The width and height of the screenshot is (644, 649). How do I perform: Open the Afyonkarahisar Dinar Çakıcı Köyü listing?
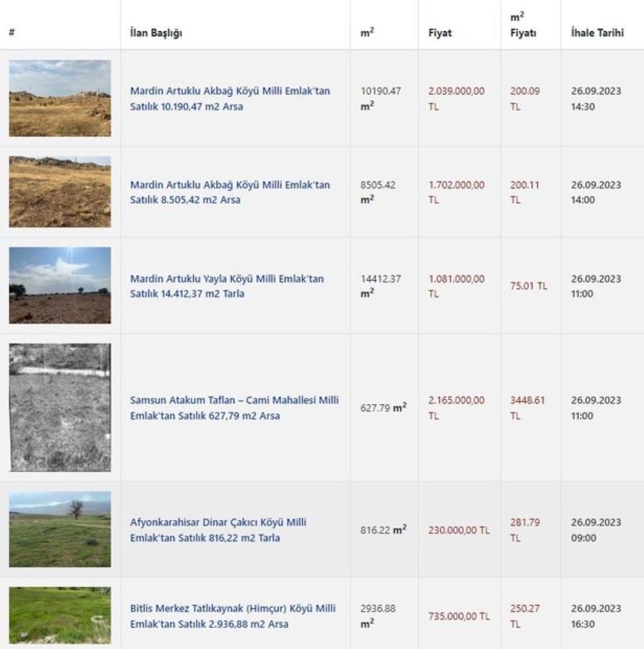click(x=218, y=530)
